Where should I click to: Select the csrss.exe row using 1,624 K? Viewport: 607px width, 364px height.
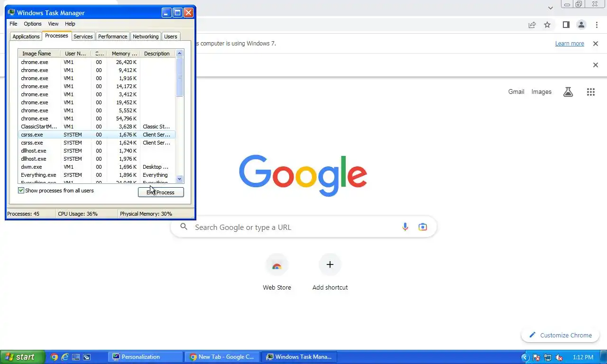point(97,143)
